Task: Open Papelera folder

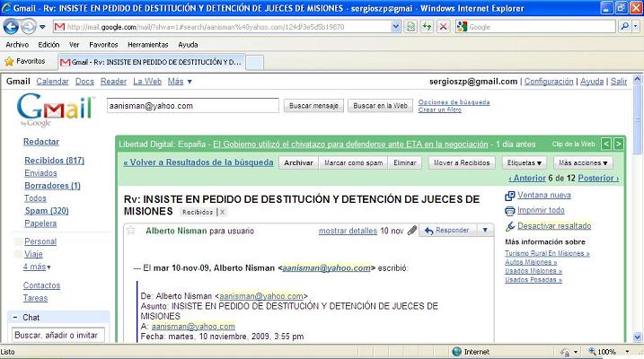Action: pos(40,223)
